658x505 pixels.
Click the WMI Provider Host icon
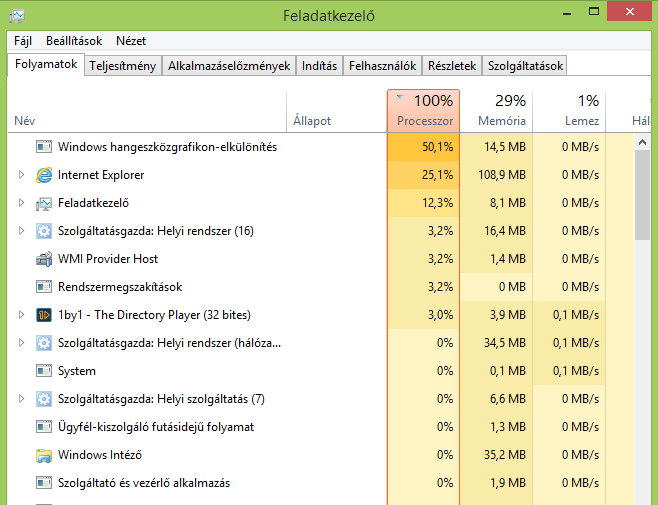[x=44, y=259]
